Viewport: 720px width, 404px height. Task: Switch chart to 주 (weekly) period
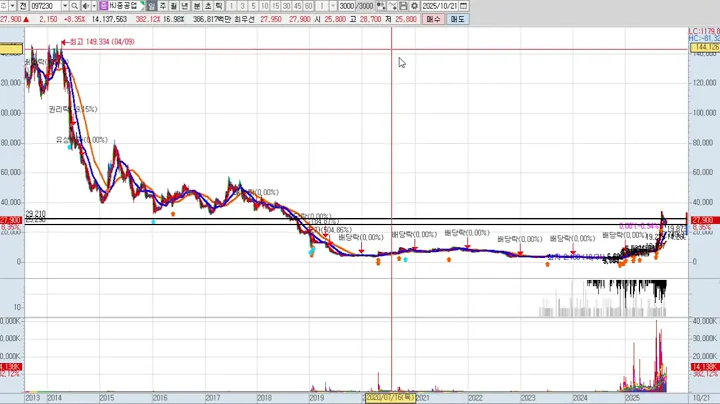click(x=163, y=6)
